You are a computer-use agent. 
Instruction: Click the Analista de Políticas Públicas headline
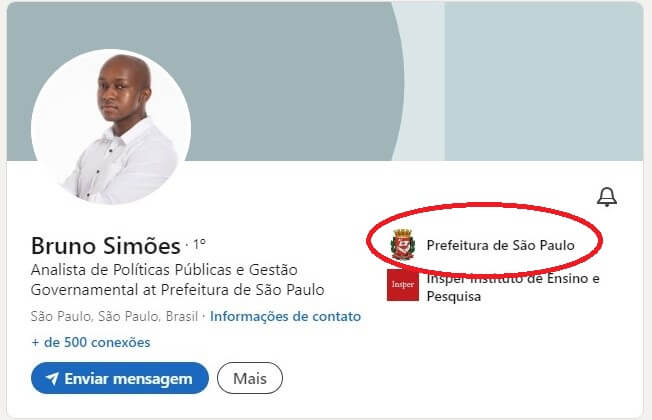[178, 279]
